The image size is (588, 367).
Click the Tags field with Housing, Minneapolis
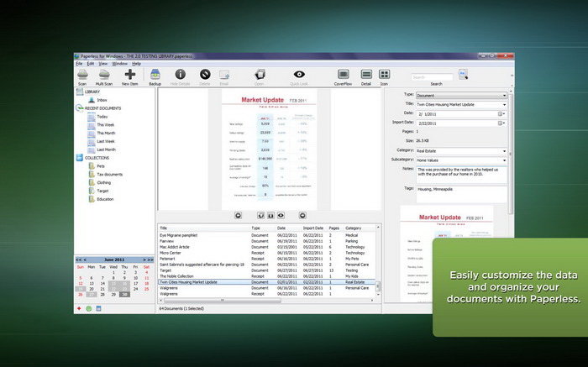click(461, 194)
